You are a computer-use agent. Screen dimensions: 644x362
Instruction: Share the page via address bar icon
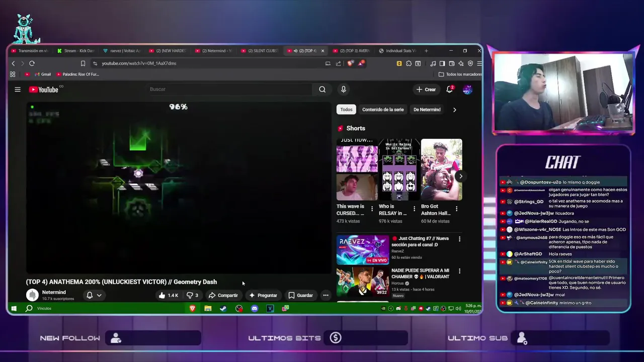[x=339, y=63]
